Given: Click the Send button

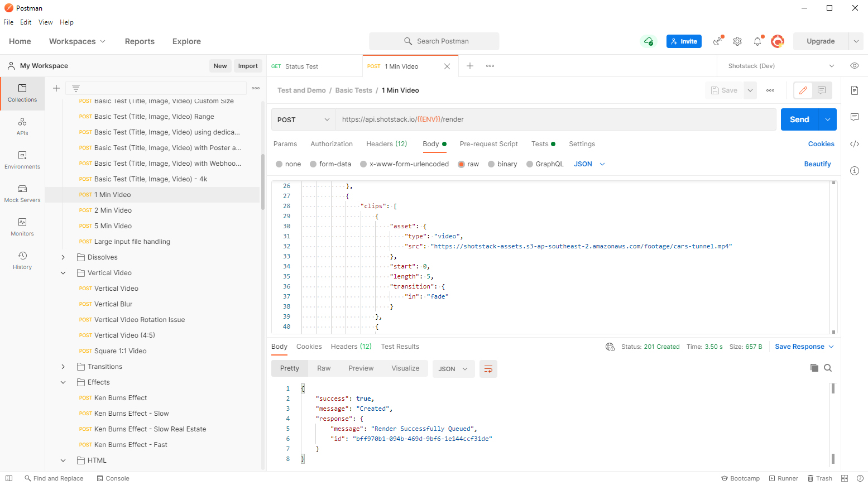Looking at the screenshot, I should pyautogui.click(x=799, y=119).
